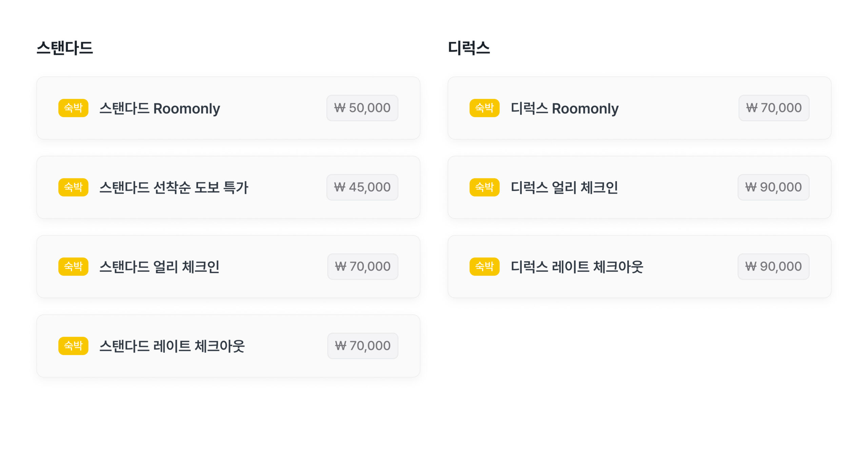Open the 스탠다드 Roomonly title
The width and height of the screenshot is (868, 474).
pos(159,108)
